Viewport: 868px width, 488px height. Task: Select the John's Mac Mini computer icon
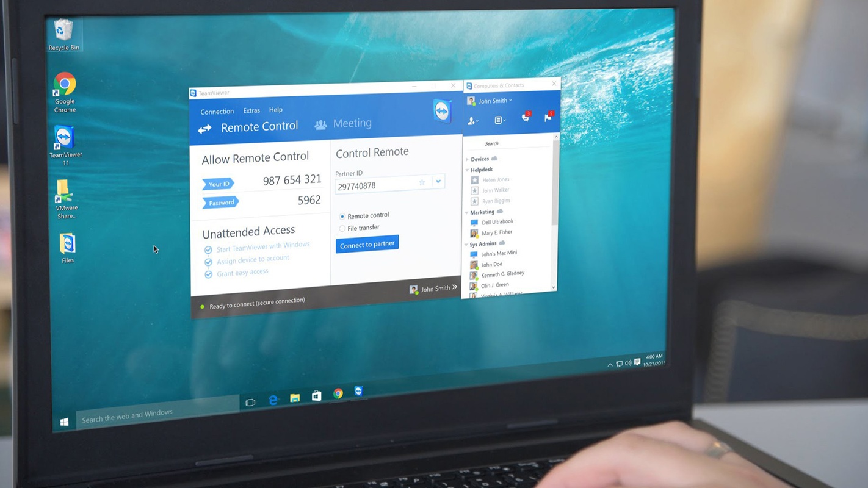click(x=474, y=254)
